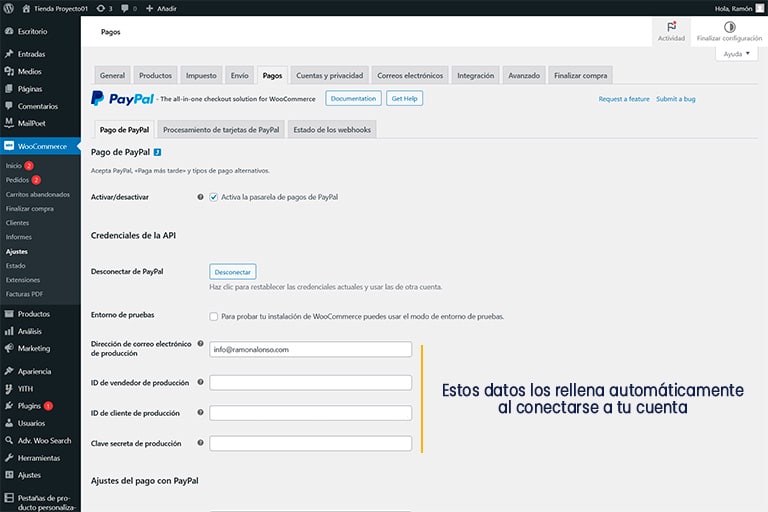Focus Clave secreta de producción field
The height and width of the screenshot is (512, 768).
click(x=311, y=443)
